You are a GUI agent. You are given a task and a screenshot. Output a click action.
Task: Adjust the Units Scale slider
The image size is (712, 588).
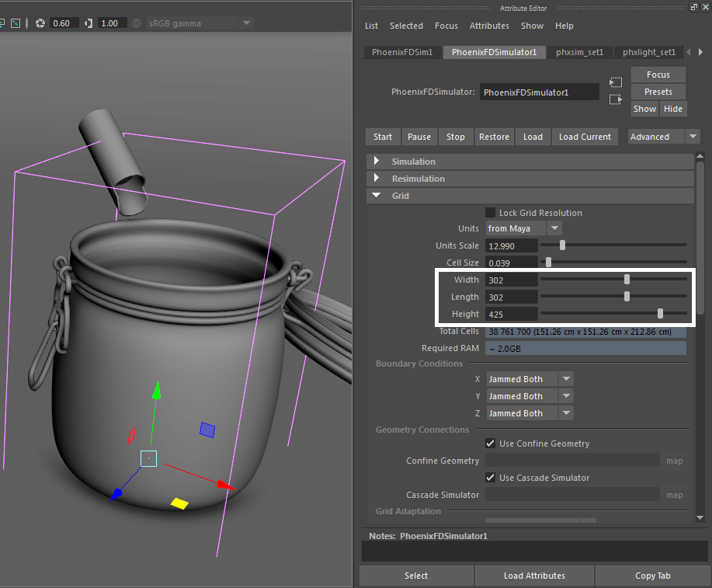[x=562, y=245]
